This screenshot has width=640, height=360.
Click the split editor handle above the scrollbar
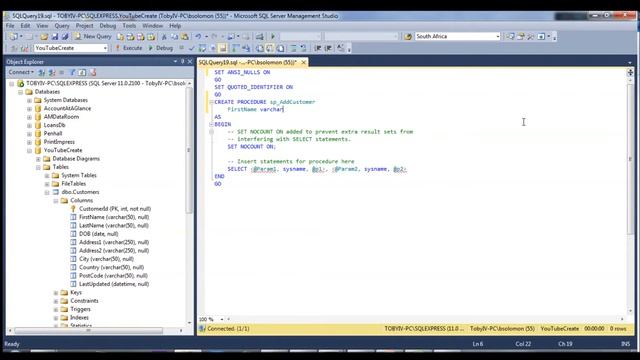(x=630, y=72)
